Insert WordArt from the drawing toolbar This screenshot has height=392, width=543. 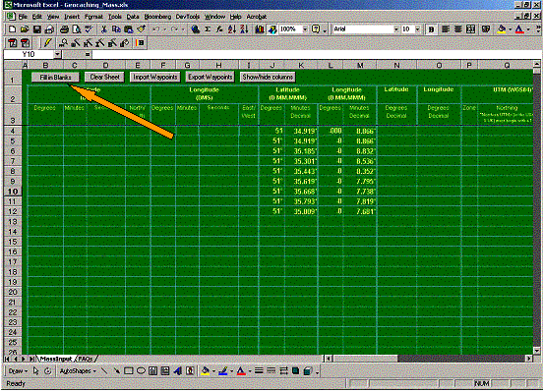click(178, 371)
